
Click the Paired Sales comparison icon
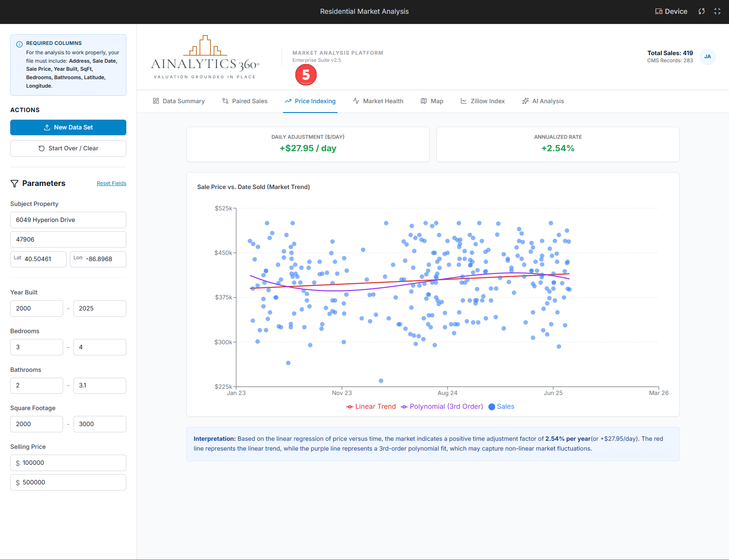pos(225,101)
